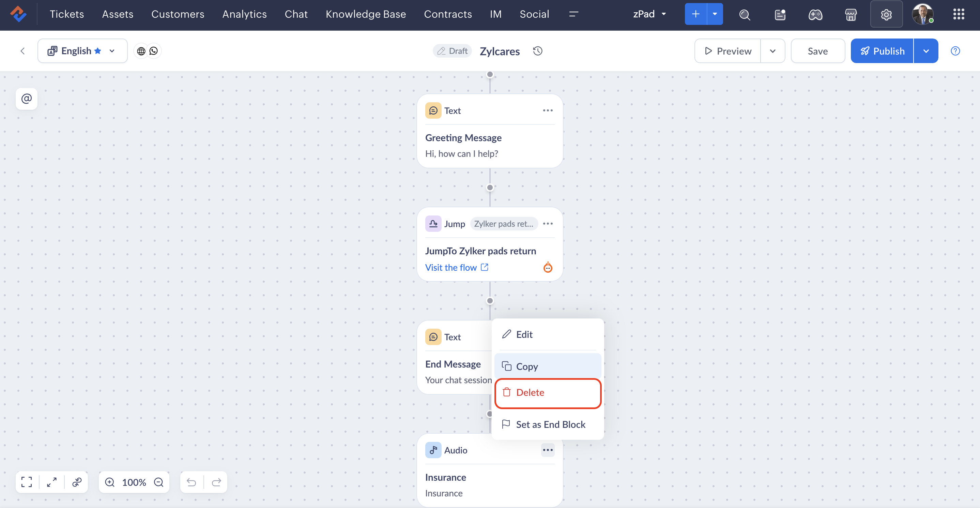Switch to the Knowledge Base tab

click(366, 14)
